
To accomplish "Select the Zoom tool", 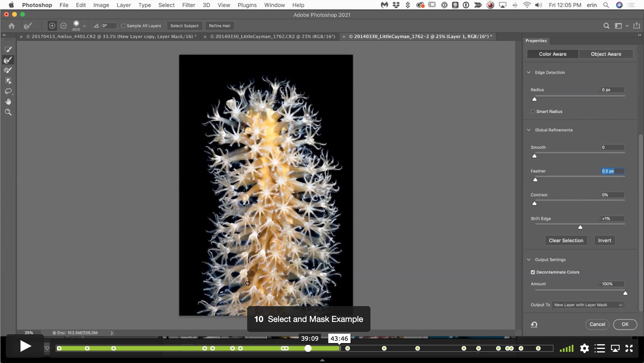I will [8, 112].
